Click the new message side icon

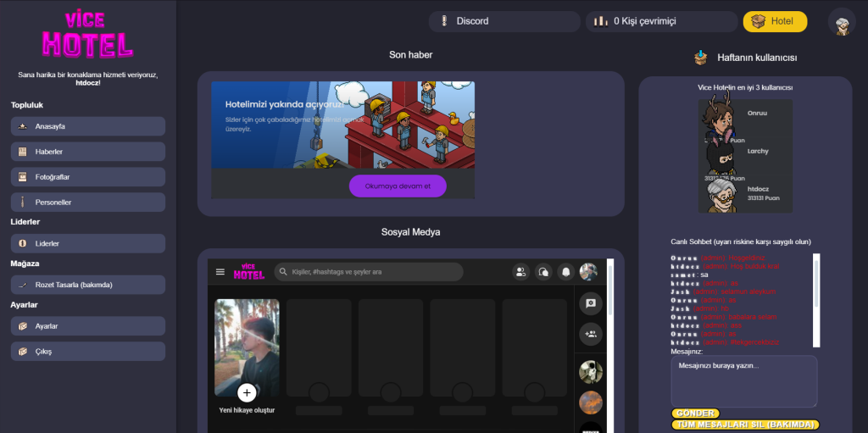pyautogui.click(x=591, y=303)
